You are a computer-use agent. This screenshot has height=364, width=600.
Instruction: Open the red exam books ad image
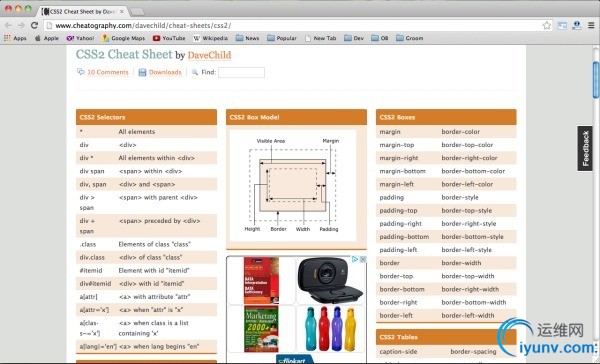click(x=262, y=281)
